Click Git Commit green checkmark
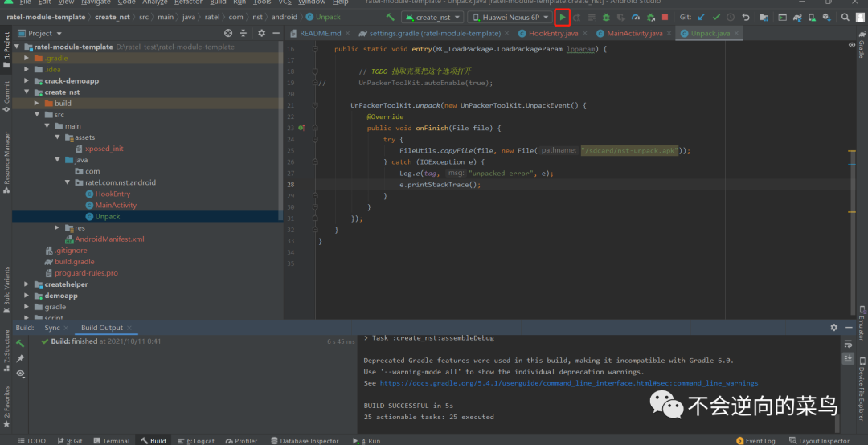Viewport: 868px width, 445px height. click(716, 18)
